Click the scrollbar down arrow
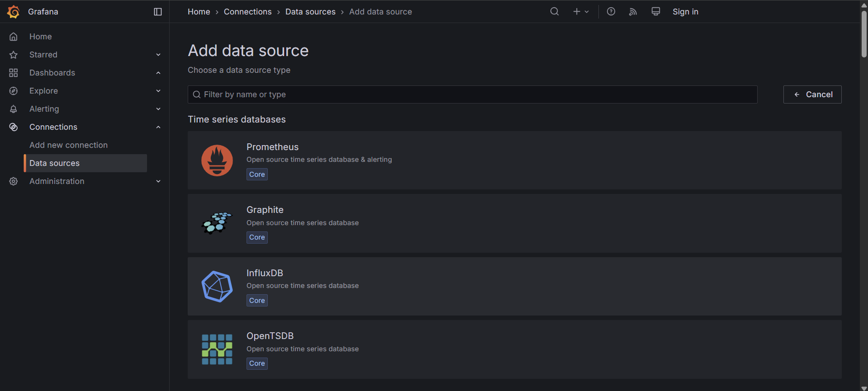Viewport: 868px width, 391px height. [864, 388]
